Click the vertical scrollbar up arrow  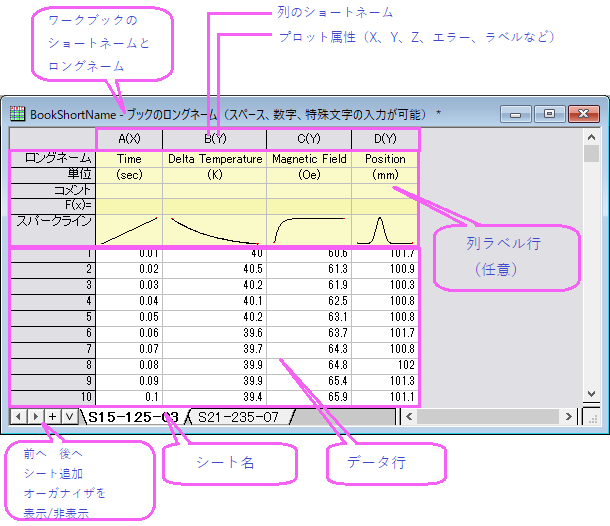(x=591, y=137)
